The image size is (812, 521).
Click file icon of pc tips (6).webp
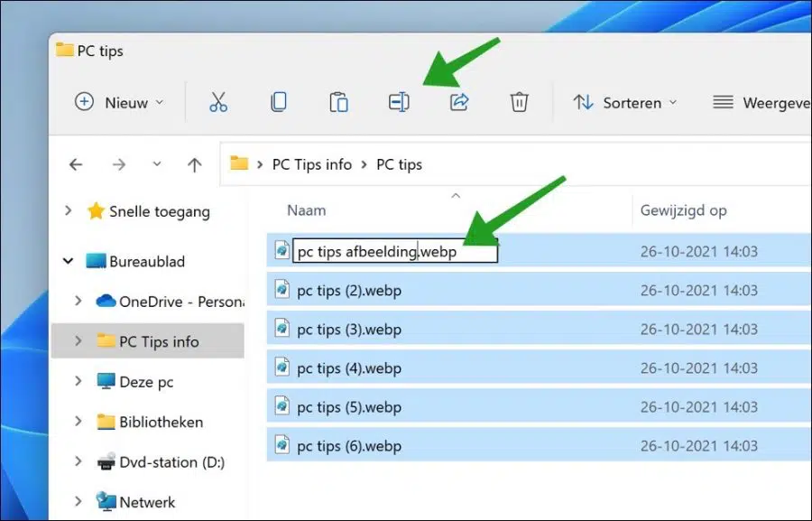point(281,444)
